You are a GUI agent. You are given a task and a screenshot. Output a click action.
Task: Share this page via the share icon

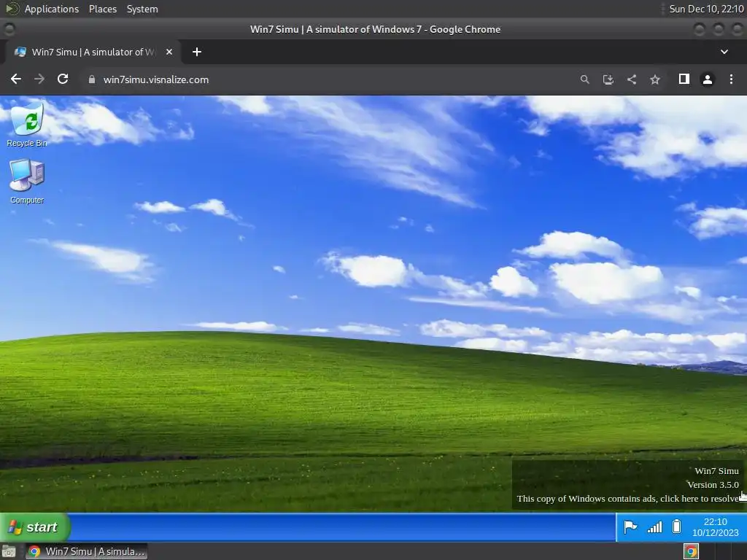(632, 79)
